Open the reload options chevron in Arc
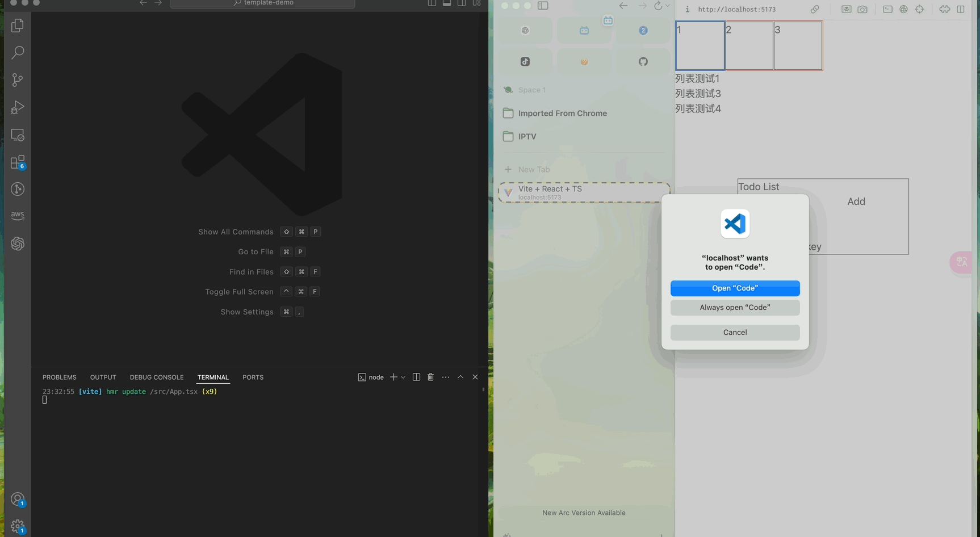 668,6
